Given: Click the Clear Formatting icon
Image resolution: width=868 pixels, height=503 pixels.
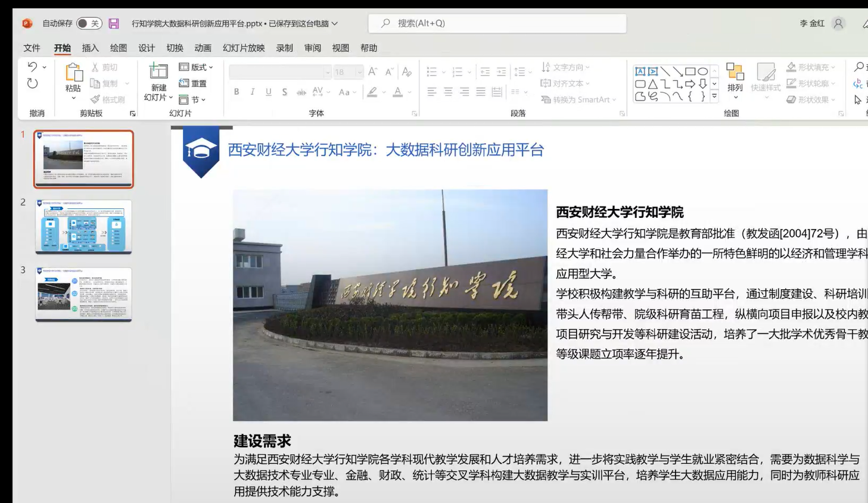Looking at the screenshot, I should [407, 72].
